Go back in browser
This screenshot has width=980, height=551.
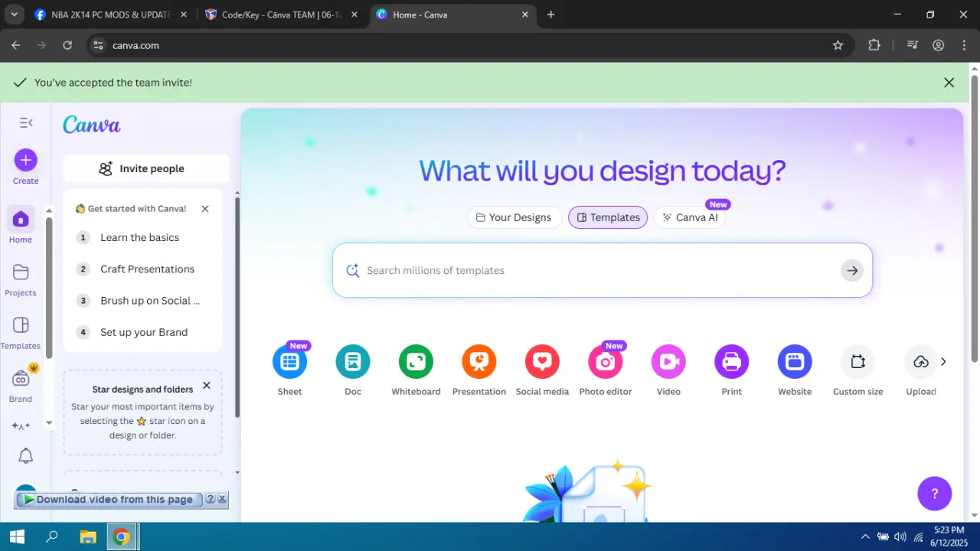(x=16, y=45)
